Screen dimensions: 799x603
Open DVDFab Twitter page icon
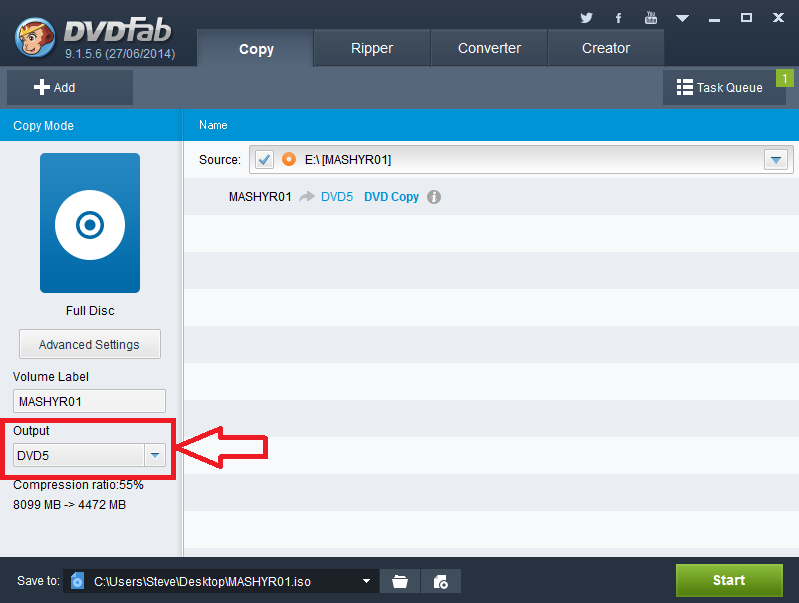pyautogui.click(x=587, y=18)
